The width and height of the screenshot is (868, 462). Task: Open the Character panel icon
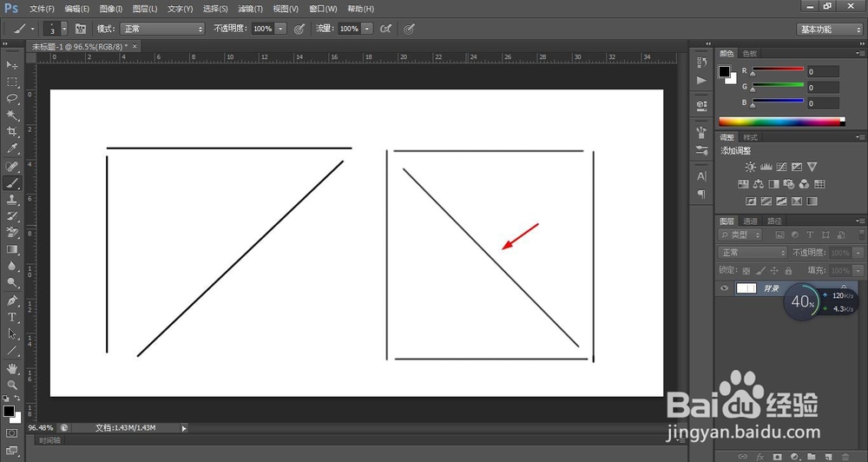pos(701,176)
